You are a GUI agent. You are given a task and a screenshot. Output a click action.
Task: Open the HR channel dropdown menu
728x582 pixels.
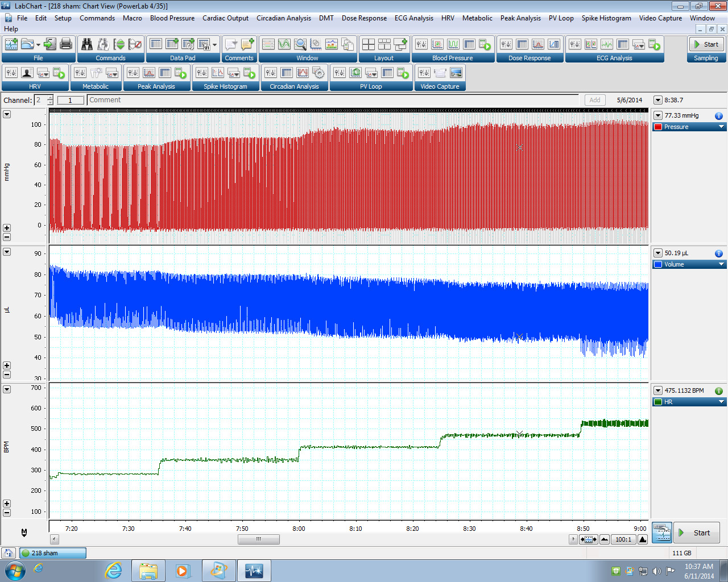(721, 402)
